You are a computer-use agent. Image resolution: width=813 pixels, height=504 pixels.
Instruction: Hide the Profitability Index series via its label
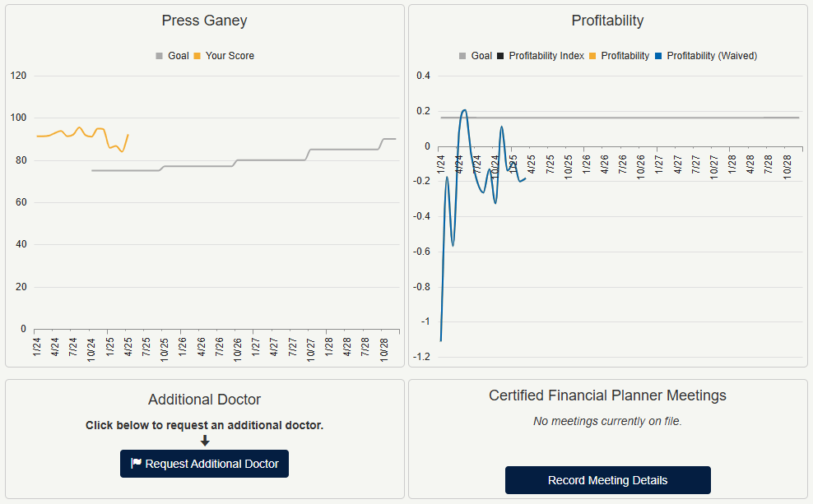click(546, 56)
